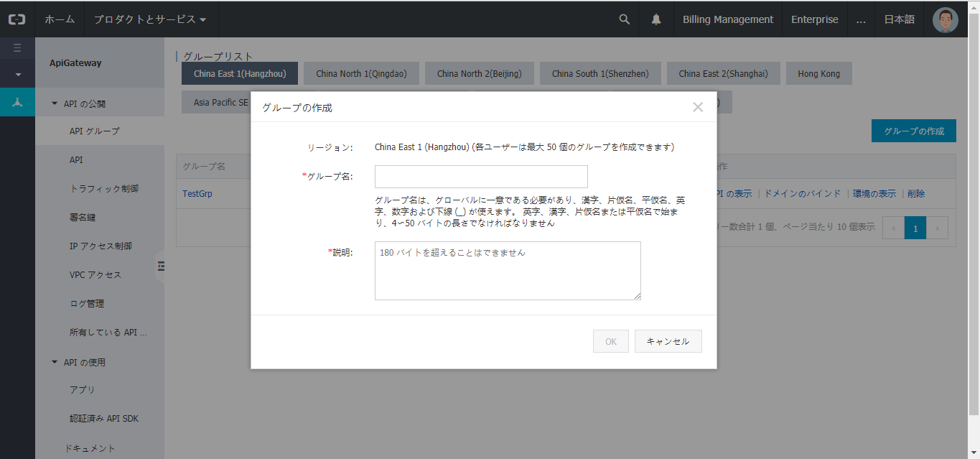The width and height of the screenshot is (980, 459).
Task: Close the グループの作成 dialog with X
Action: click(x=698, y=107)
